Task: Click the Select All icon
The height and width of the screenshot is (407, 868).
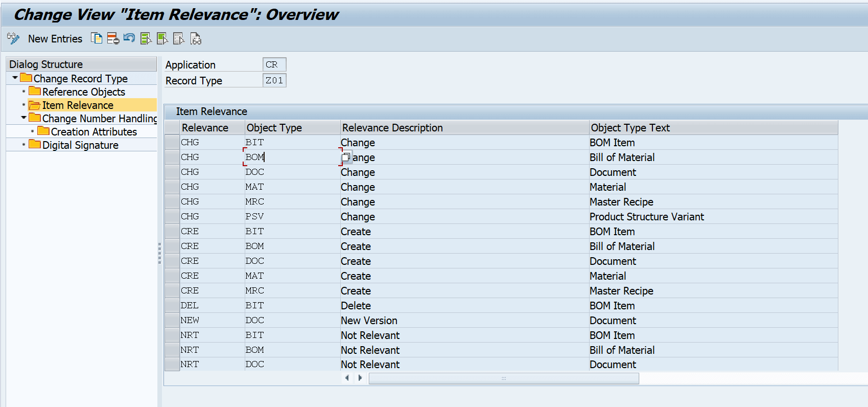Action: coord(146,38)
